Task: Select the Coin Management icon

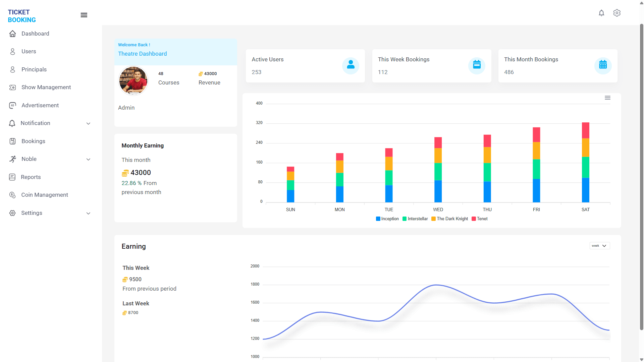Action: click(x=12, y=195)
